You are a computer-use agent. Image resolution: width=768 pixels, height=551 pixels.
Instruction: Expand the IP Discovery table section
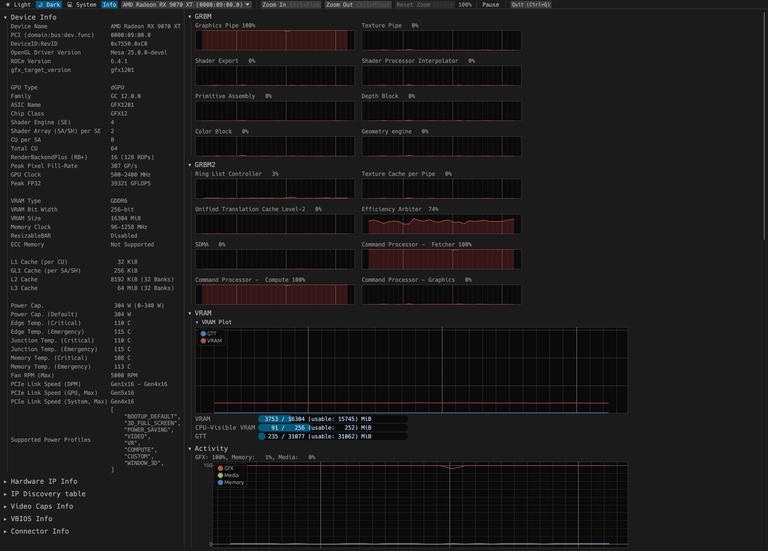coord(45,494)
